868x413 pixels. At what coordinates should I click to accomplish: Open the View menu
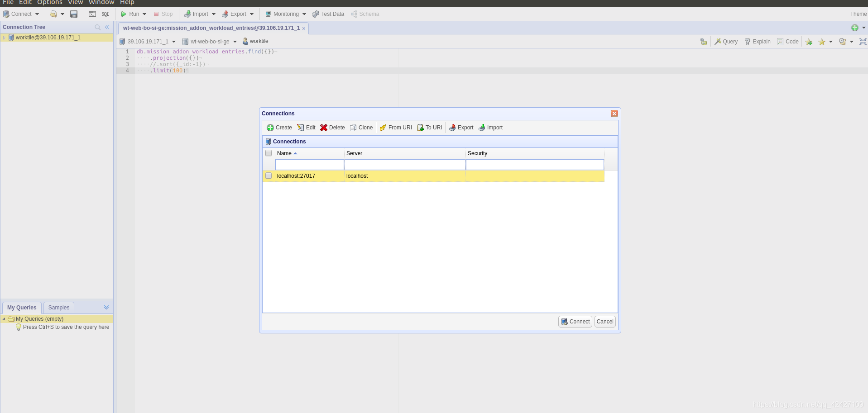(x=76, y=2)
